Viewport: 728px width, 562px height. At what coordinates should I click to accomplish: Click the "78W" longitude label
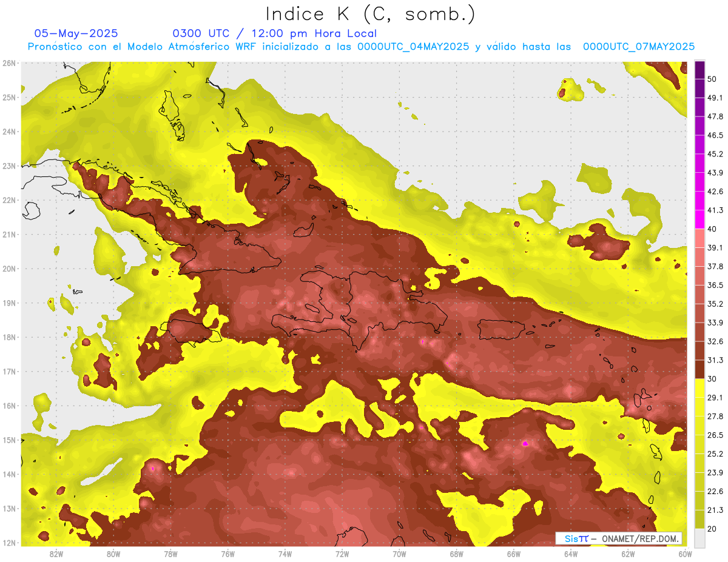click(170, 554)
